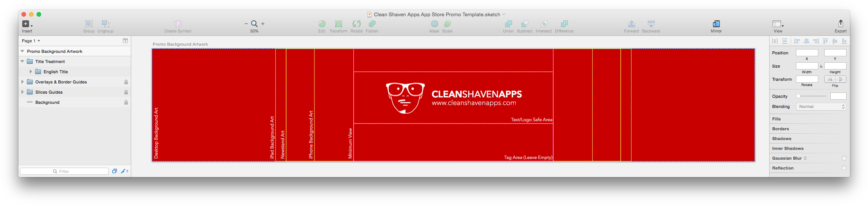Toggle lock on Slices Guides layer
Viewport: 868px width, 205px height.
tap(126, 92)
